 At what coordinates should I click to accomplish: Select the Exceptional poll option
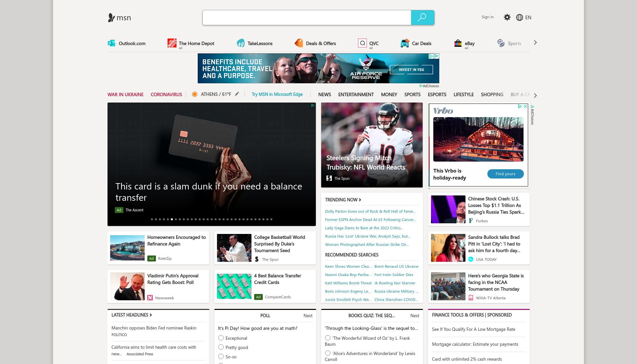coord(221,338)
